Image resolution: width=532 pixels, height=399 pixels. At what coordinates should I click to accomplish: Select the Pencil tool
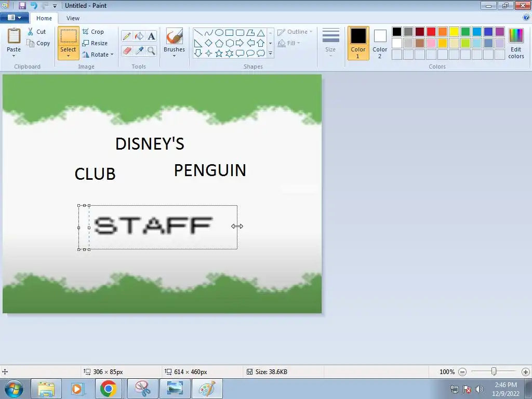click(127, 36)
